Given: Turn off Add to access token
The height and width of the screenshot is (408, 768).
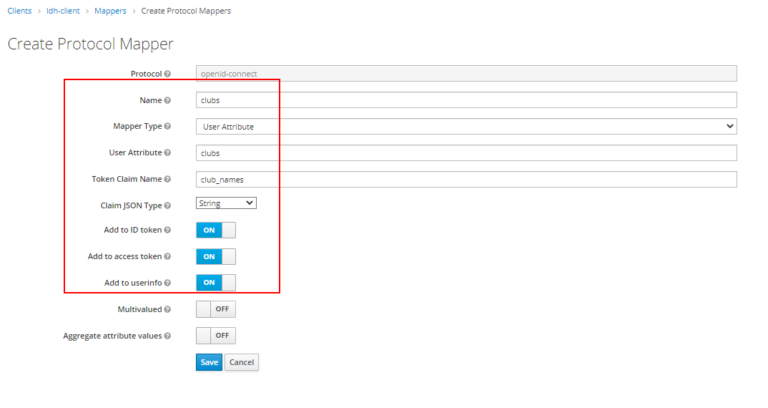Looking at the screenshot, I should 215,257.
